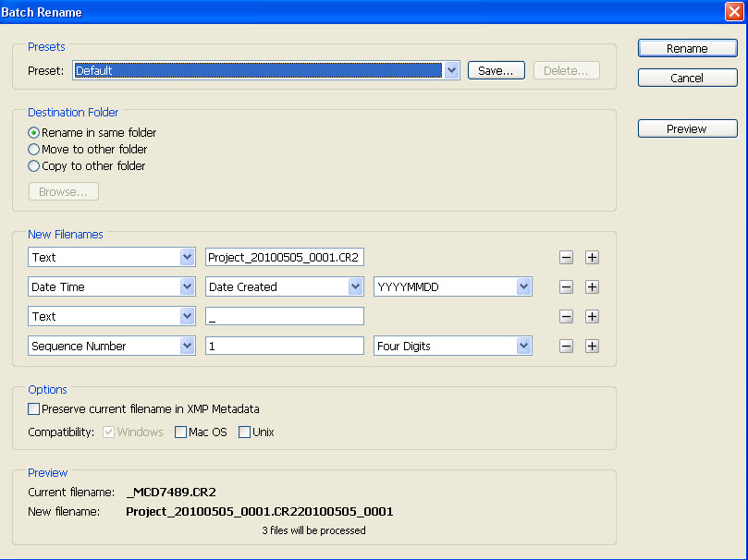Preview the new filenames

point(687,128)
